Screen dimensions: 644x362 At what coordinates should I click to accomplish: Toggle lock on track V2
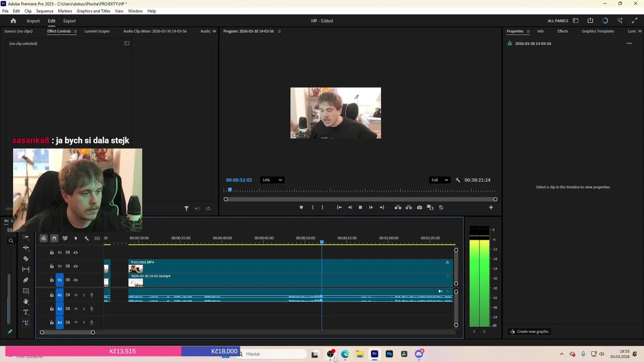pos(51,266)
